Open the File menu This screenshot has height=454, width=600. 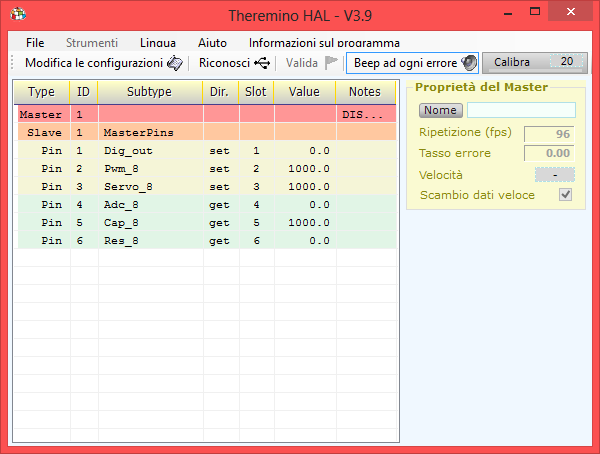pyautogui.click(x=35, y=42)
